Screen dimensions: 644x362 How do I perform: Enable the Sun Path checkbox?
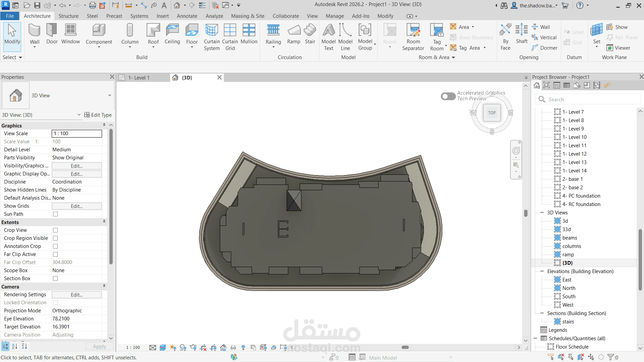click(x=55, y=214)
